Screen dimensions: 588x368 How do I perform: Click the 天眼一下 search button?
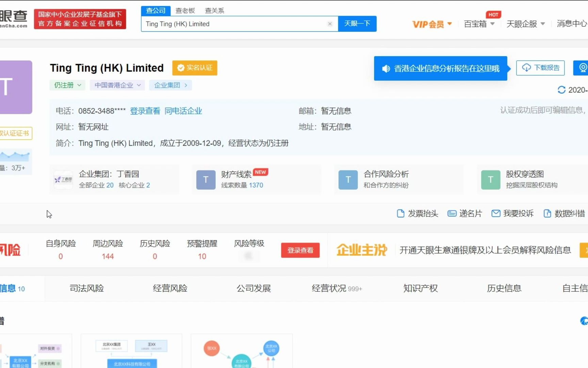click(357, 24)
